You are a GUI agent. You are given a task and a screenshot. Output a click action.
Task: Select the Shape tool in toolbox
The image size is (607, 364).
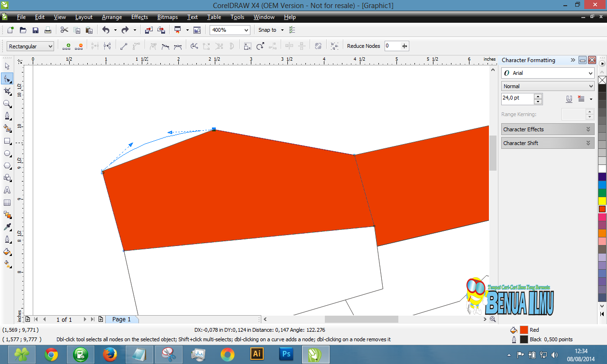pos(7,79)
